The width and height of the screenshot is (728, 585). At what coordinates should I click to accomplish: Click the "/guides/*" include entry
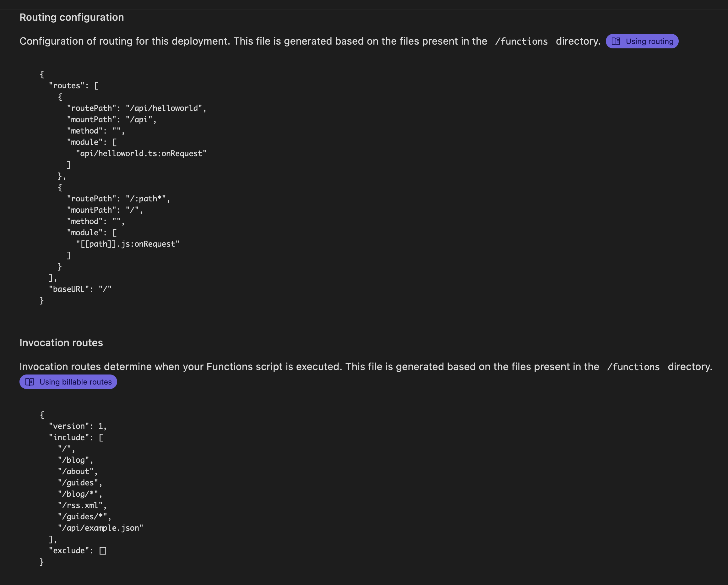84,517
